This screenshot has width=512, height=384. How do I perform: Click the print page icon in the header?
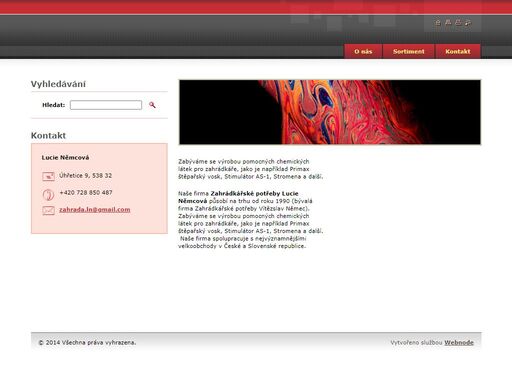[458, 22]
